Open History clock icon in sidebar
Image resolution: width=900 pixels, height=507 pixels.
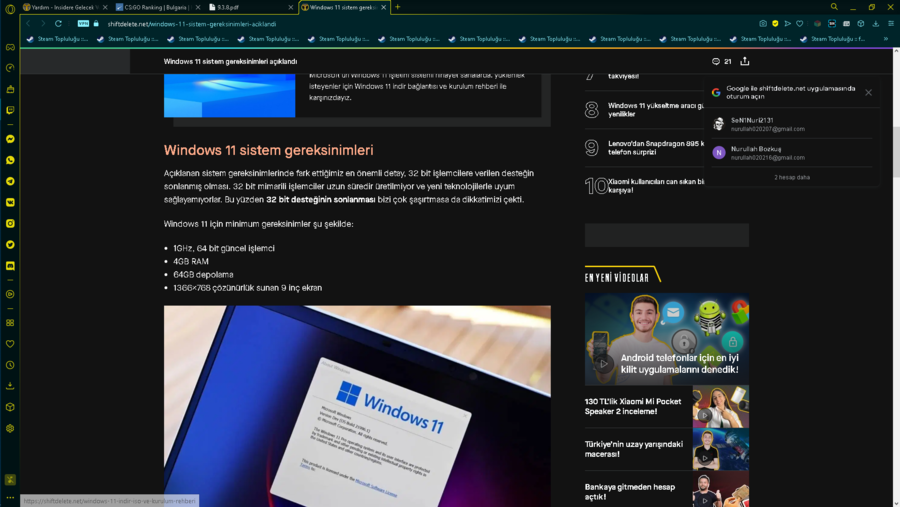coord(10,365)
